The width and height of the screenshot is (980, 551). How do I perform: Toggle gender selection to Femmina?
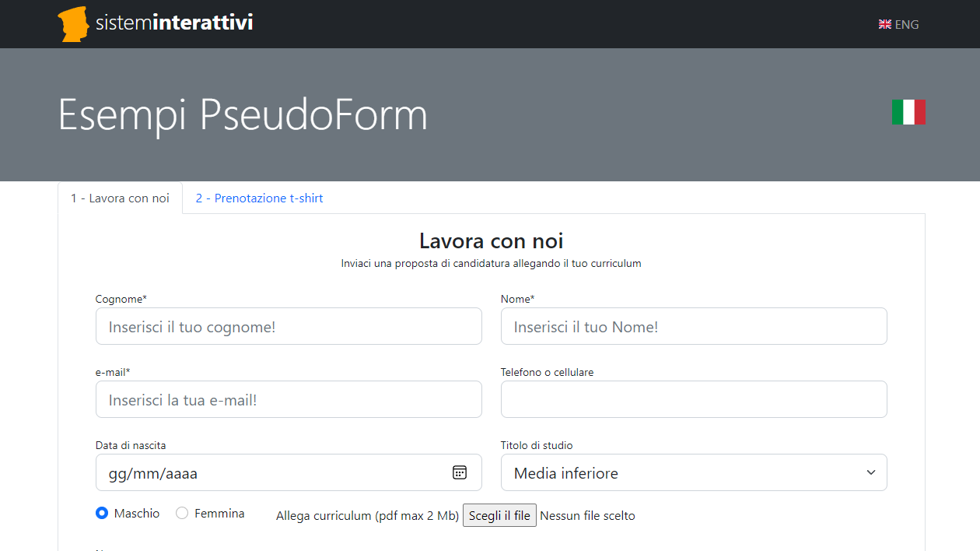coord(182,513)
